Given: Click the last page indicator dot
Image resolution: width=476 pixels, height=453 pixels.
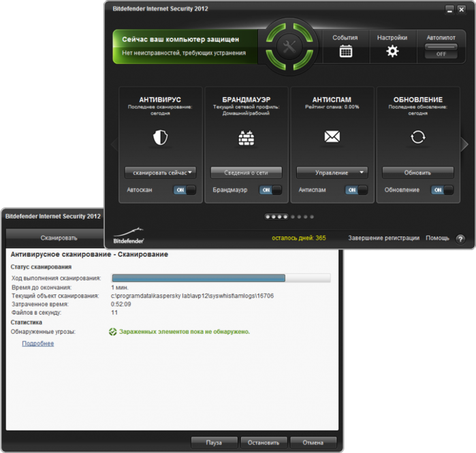Looking at the screenshot, I should tap(312, 217).
